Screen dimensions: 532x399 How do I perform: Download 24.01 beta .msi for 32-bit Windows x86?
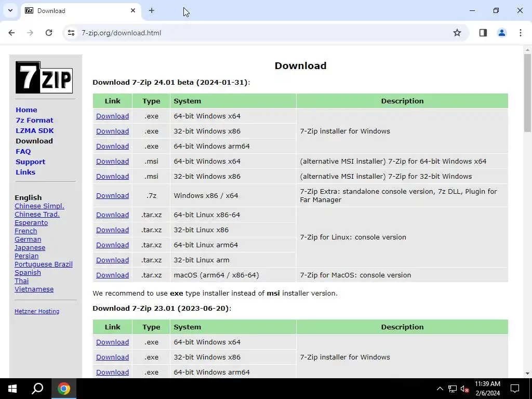coord(112,177)
